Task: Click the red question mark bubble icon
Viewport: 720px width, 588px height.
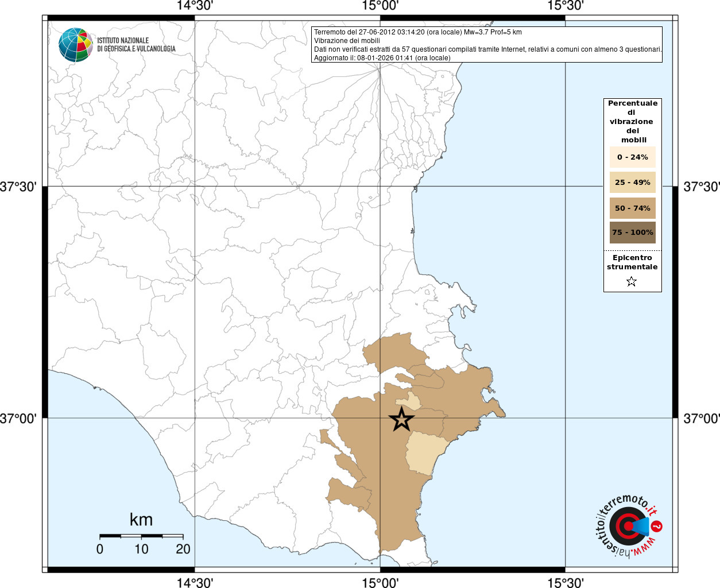Action: click(657, 526)
